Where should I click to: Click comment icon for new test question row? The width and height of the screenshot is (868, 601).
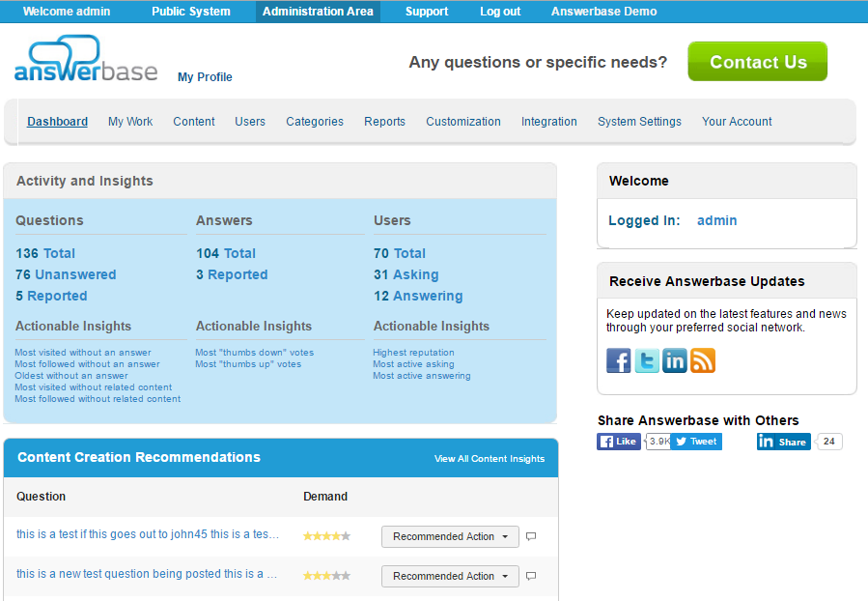click(x=531, y=576)
